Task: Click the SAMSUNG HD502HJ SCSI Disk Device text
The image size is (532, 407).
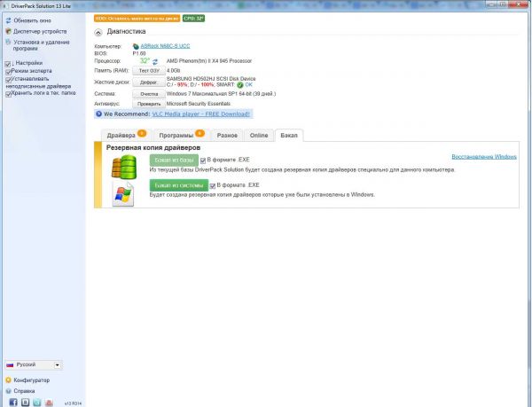Action: point(211,79)
